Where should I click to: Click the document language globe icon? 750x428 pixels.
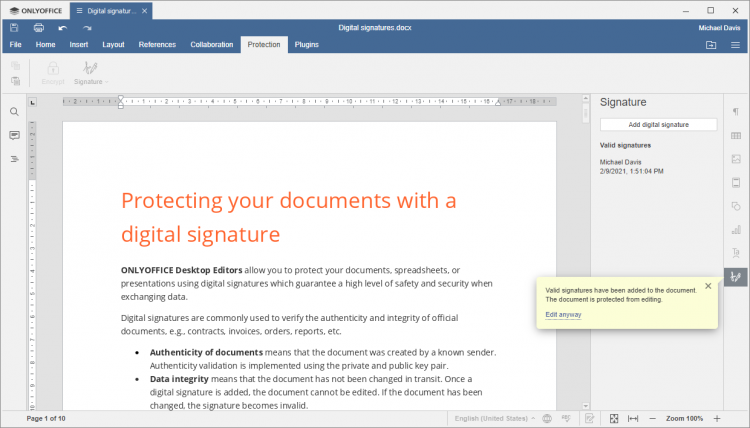[547, 418]
